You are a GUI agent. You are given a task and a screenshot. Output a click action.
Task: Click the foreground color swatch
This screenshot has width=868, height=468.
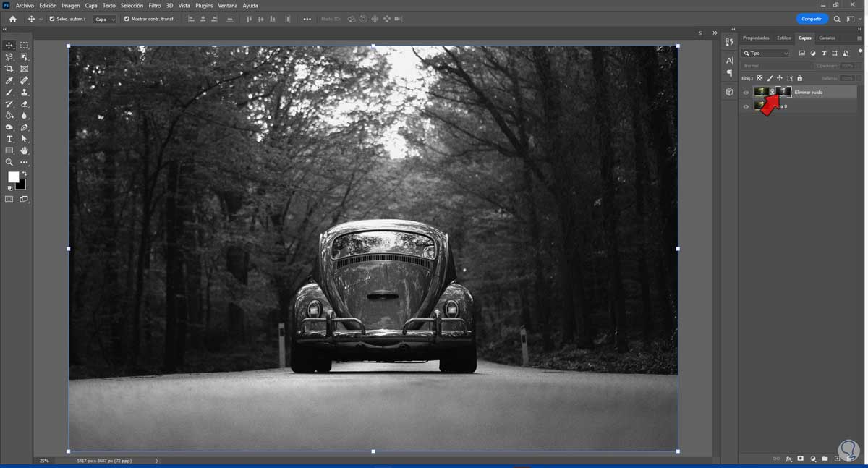point(13,177)
